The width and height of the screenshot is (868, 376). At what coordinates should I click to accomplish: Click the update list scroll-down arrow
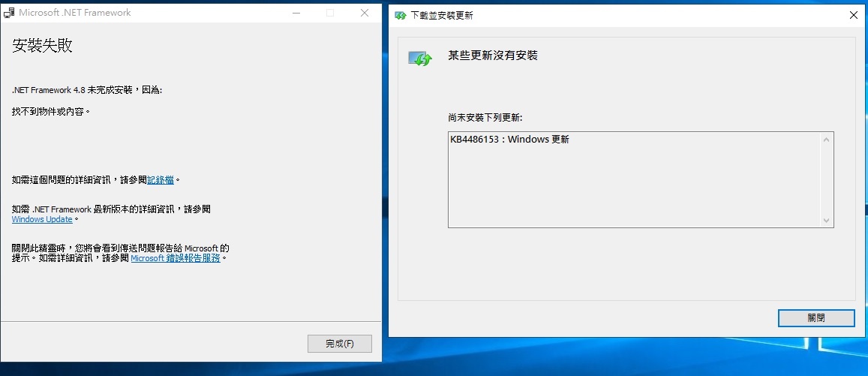coord(827,221)
